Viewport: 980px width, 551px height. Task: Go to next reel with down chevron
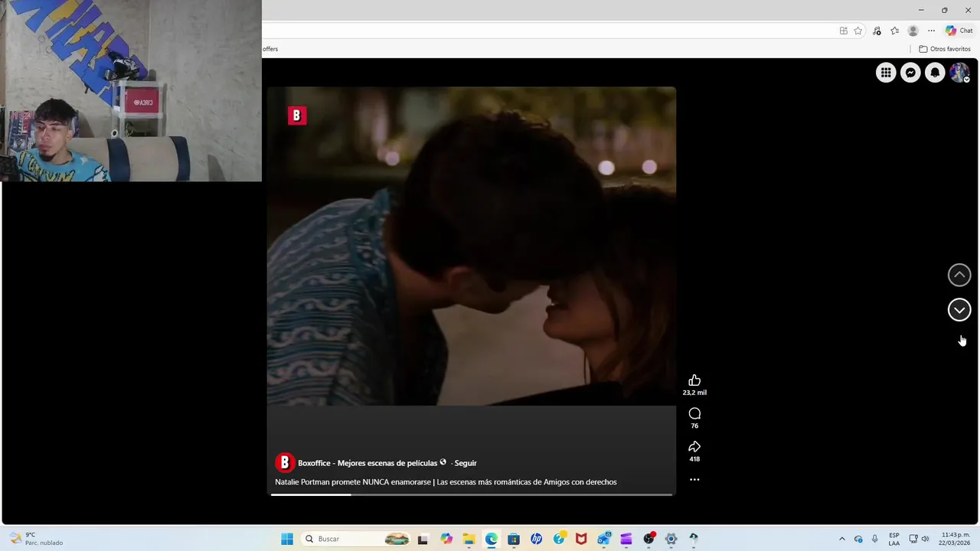point(959,310)
